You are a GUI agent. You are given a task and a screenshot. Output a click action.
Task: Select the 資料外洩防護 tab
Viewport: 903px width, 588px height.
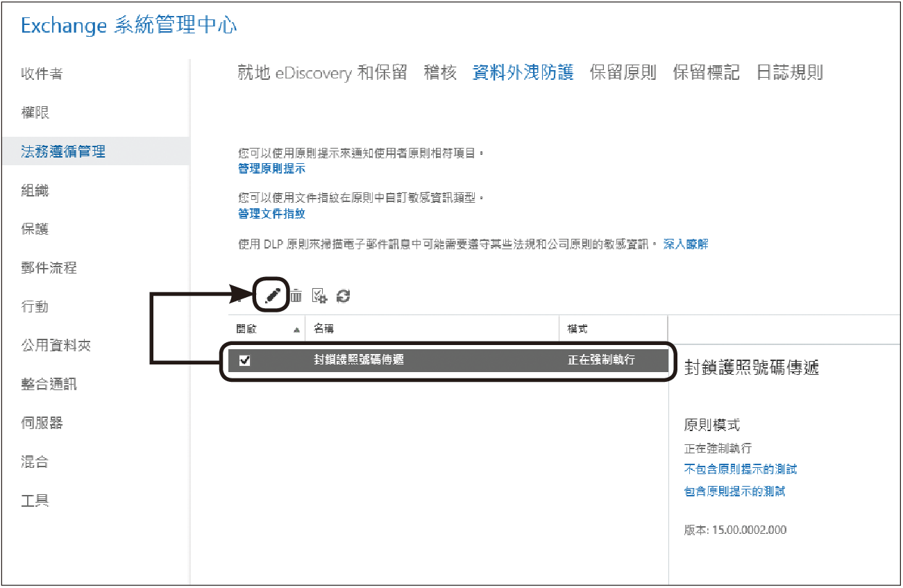[523, 72]
